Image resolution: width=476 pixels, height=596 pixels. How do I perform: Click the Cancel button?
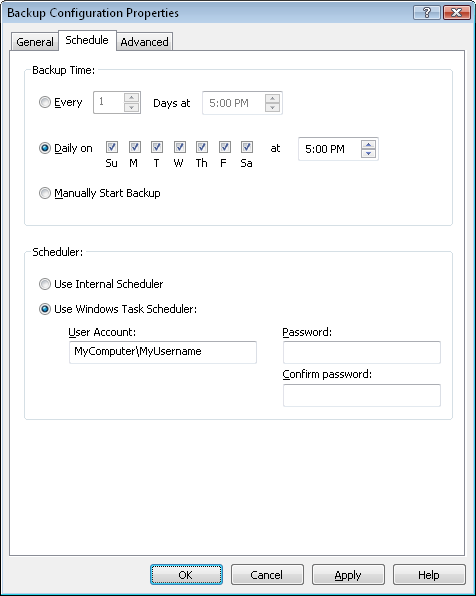tap(267, 574)
